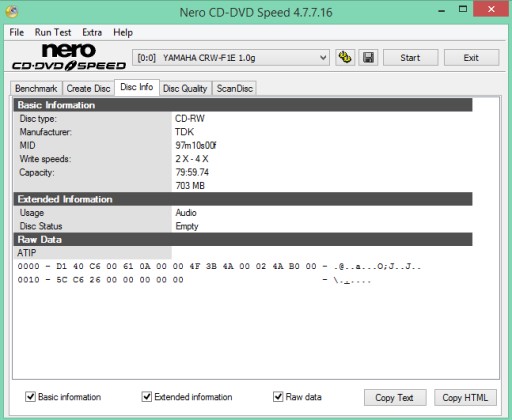
Task: Switch to the Benchmark tab
Action: [x=36, y=88]
